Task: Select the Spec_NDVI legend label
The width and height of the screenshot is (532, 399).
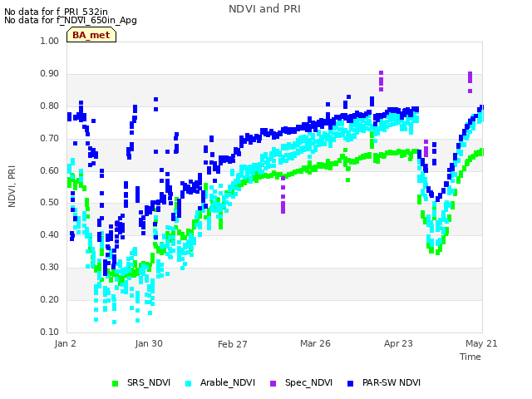Action: pos(308,382)
